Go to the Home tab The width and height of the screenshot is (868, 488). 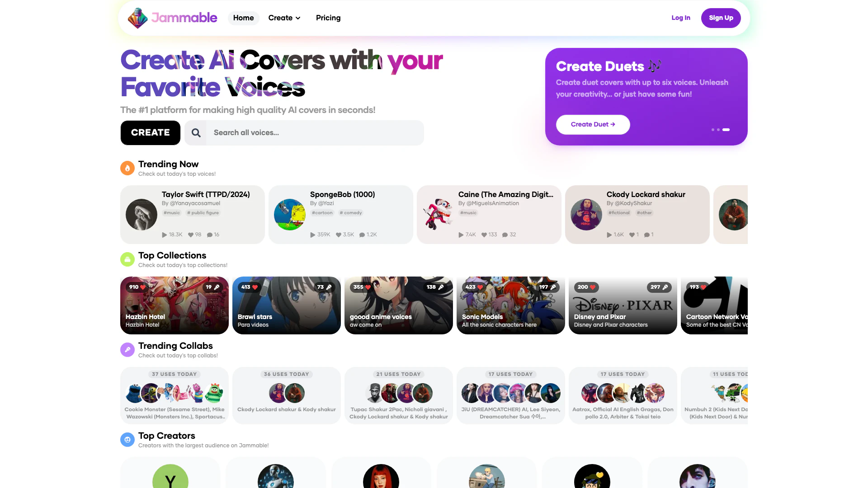pyautogui.click(x=244, y=18)
